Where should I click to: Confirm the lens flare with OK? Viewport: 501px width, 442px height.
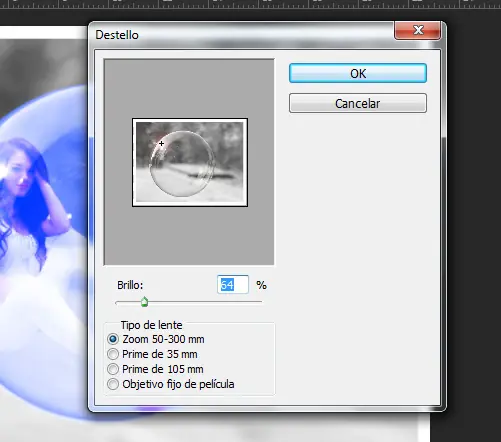358,73
